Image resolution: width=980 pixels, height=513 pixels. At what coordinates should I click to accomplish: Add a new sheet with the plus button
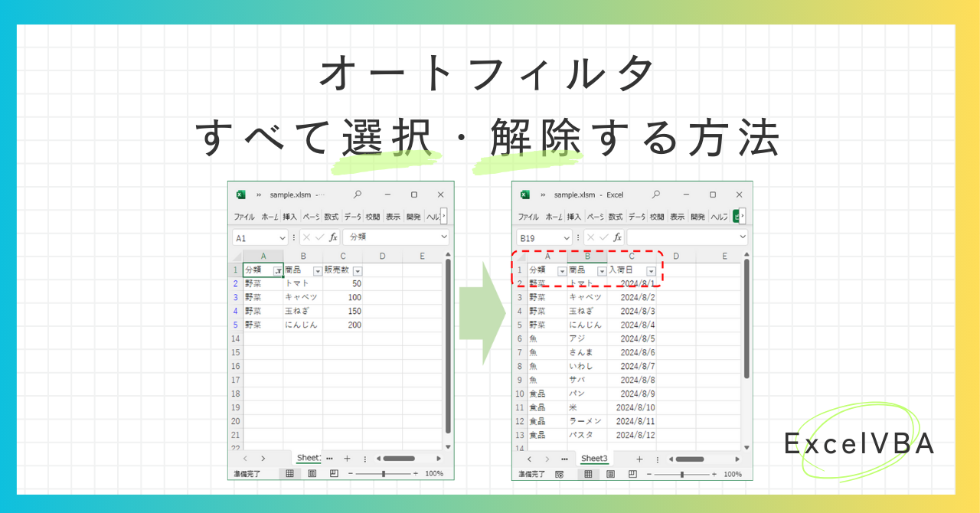[640, 459]
